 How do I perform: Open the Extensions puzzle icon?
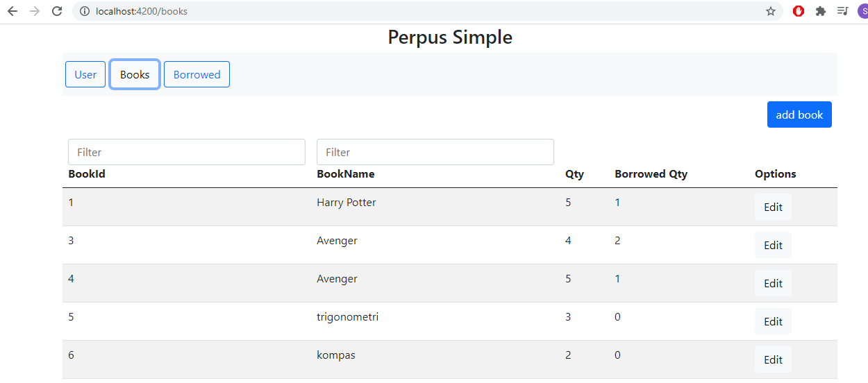click(x=821, y=11)
